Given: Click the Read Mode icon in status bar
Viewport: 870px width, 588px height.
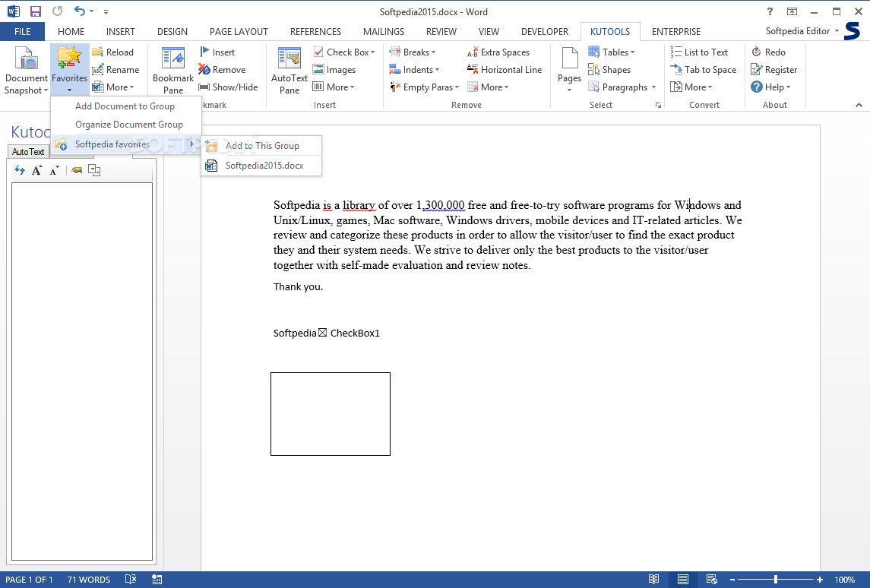Looking at the screenshot, I should click(x=654, y=580).
